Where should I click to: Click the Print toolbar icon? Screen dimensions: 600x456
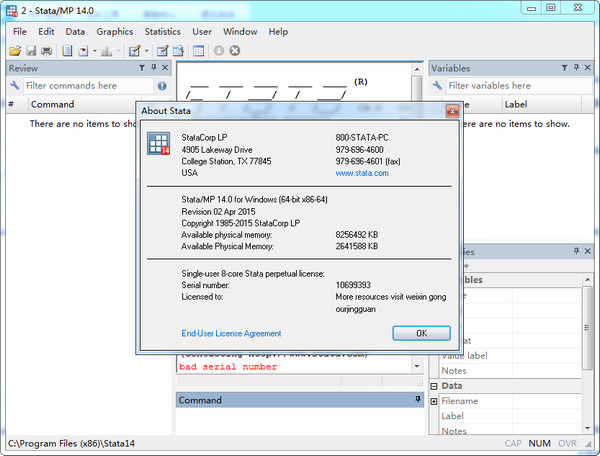pyautogui.click(x=46, y=50)
